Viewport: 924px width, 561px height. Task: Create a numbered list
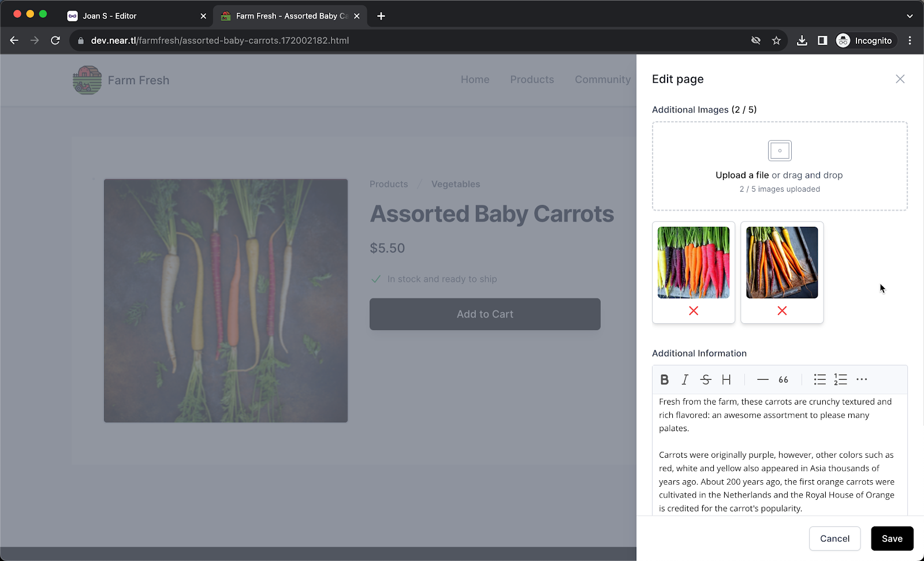point(840,379)
